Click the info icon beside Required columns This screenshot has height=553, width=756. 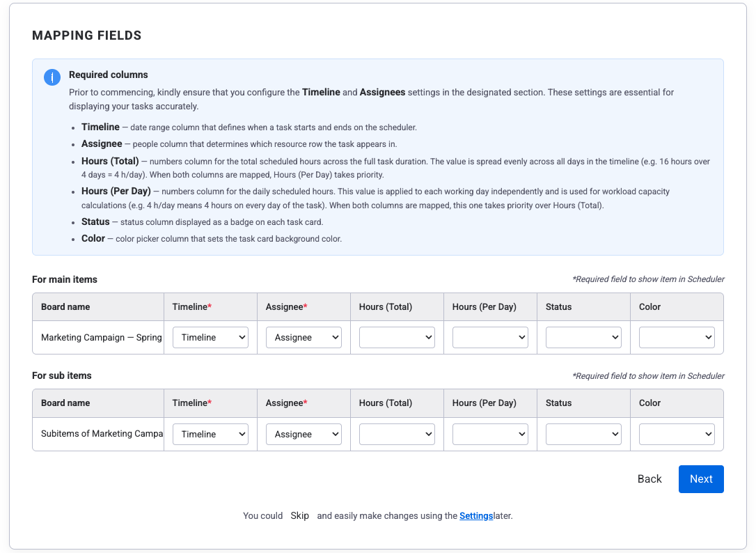click(52, 77)
